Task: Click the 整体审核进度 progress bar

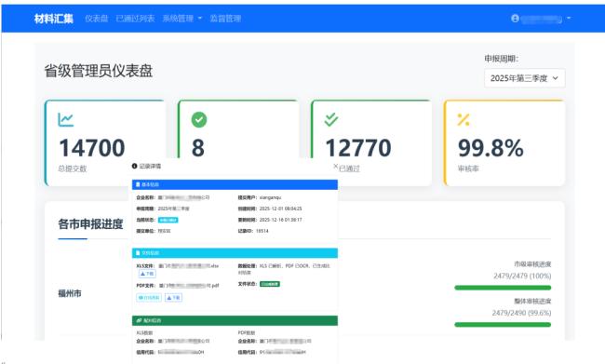Action: click(x=503, y=325)
